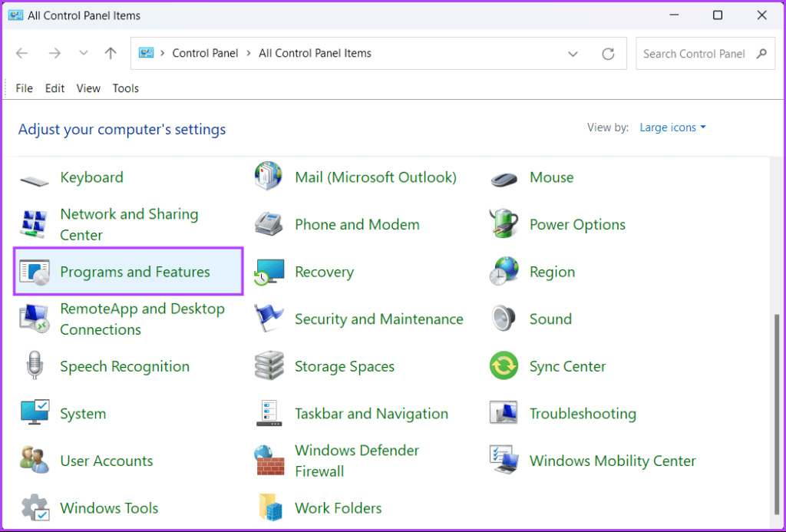Screen dimensions: 786x532
Task: Open the User Accounts people icon
Action: [35, 461]
